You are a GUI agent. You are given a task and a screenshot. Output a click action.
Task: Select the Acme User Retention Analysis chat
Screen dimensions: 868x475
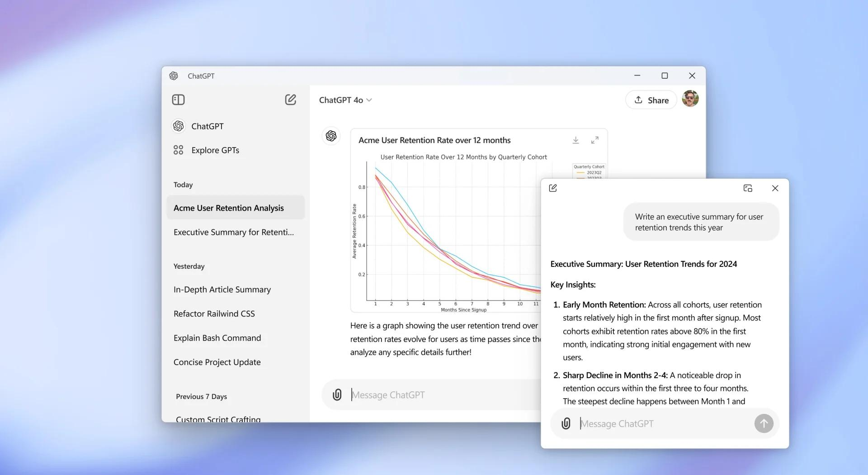coord(236,208)
